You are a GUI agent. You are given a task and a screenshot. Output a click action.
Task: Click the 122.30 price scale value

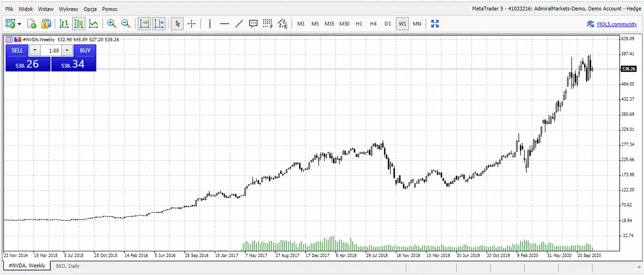point(628,190)
